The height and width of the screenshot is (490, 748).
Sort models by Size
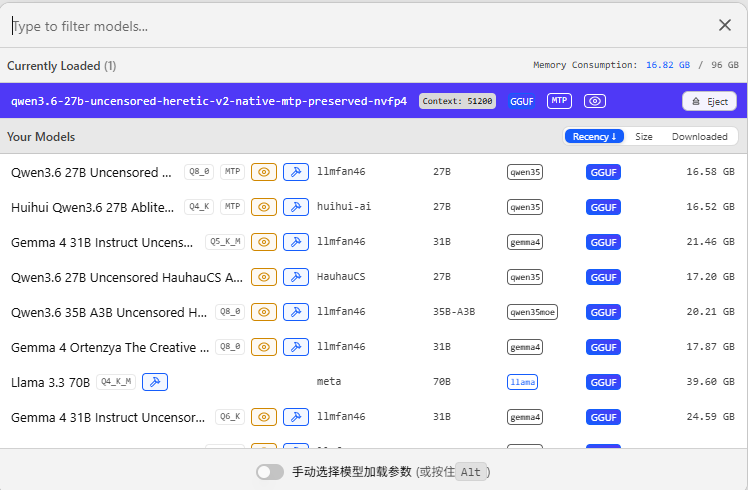point(644,136)
